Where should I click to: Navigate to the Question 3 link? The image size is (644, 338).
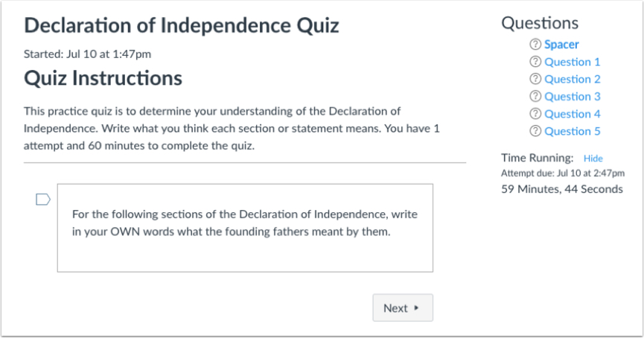tap(572, 96)
